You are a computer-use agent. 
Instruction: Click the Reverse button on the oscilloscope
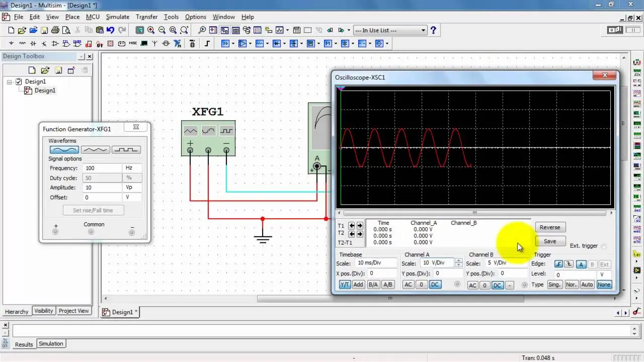click(550, 227)
